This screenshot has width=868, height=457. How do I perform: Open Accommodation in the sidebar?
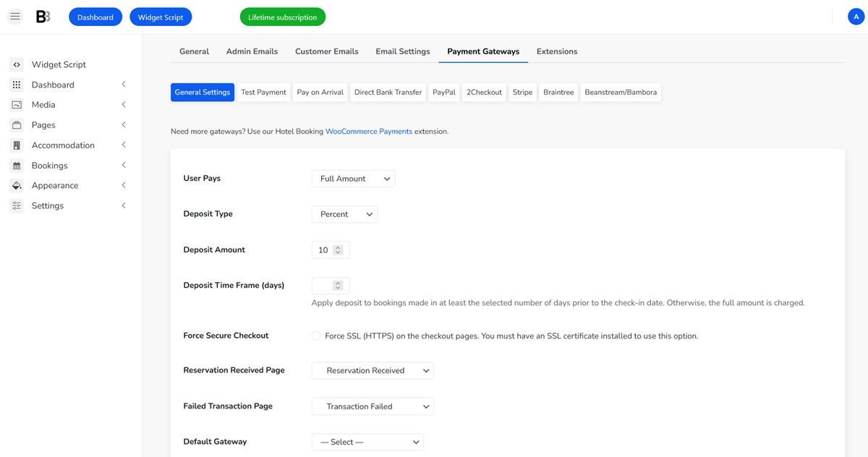(63, 145)
